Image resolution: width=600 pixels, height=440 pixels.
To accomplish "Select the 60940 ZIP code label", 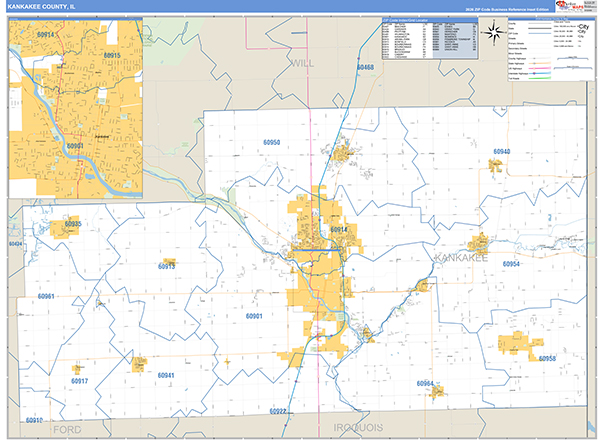I will pos(501,152).
